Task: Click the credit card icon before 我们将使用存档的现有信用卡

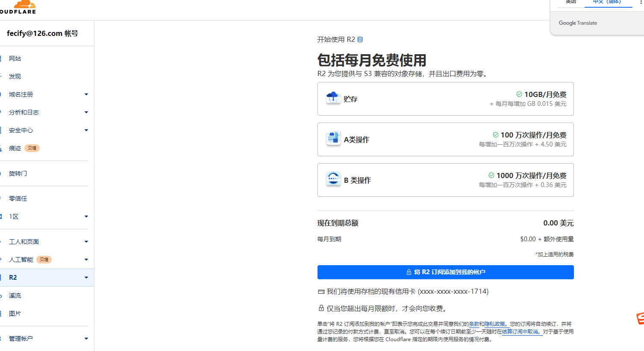Action: [x=321, y=292]
